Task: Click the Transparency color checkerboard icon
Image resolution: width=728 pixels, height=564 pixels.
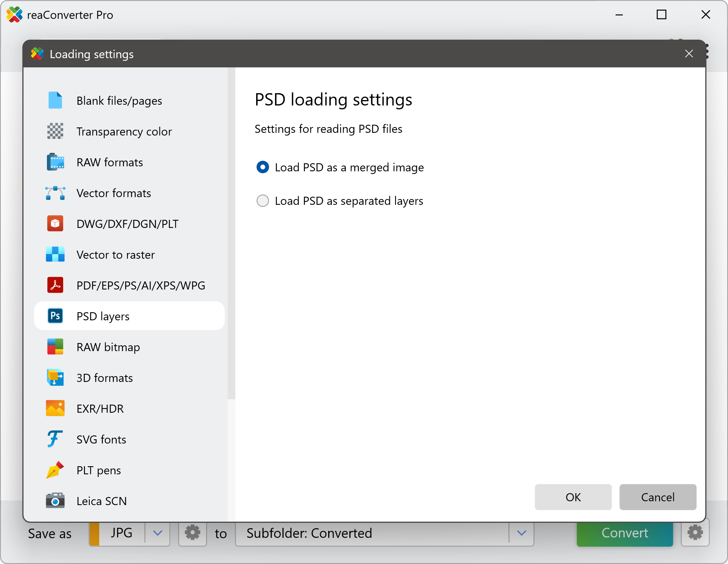Action: (55, 131)
